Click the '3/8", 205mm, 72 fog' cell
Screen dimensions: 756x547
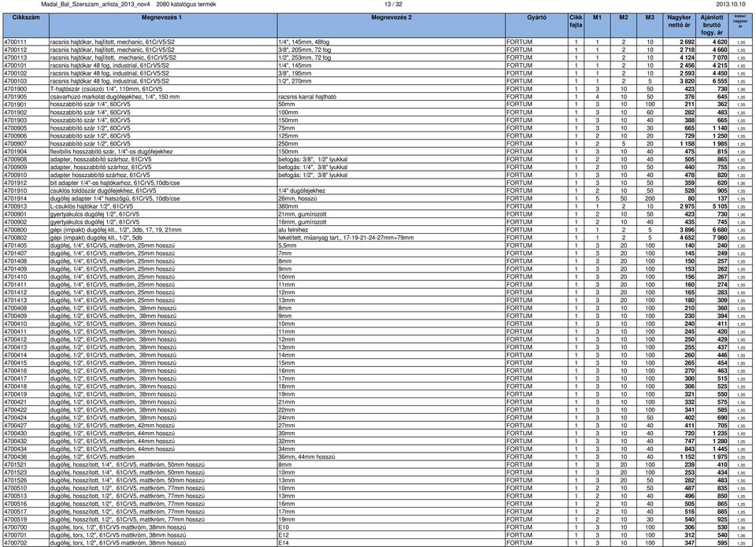coord(305,50)
